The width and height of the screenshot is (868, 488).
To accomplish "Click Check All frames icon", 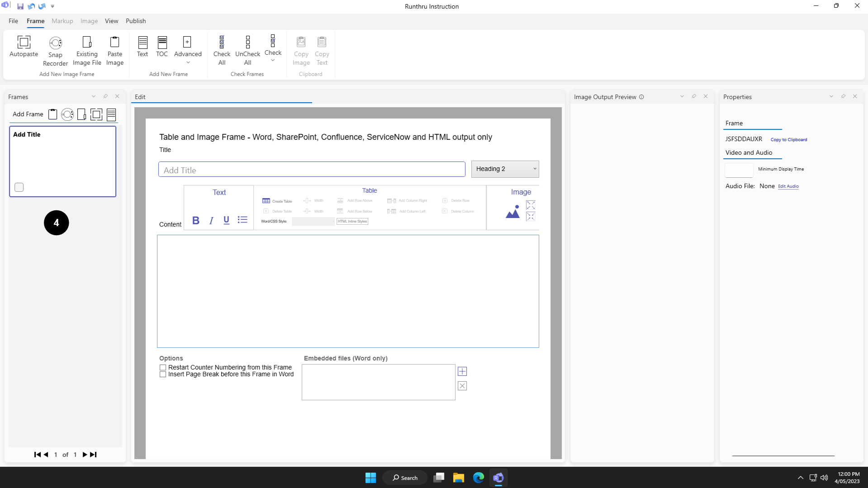I will (x=222, y=43).
